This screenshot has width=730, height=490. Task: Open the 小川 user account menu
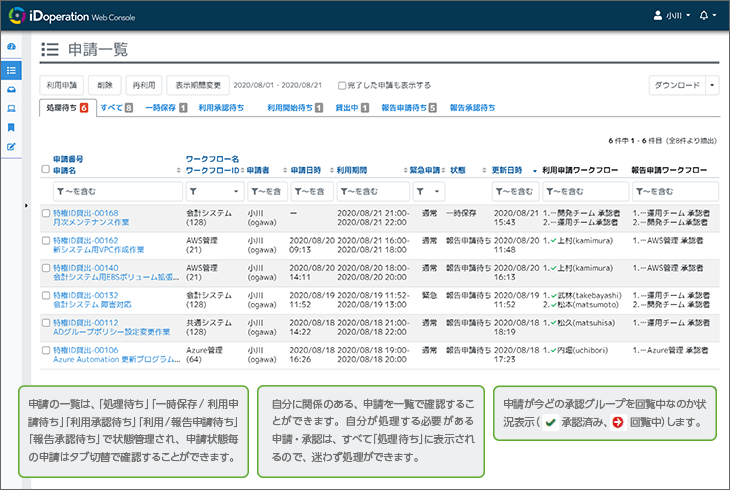pyautogui.click(x=662, y=16)
